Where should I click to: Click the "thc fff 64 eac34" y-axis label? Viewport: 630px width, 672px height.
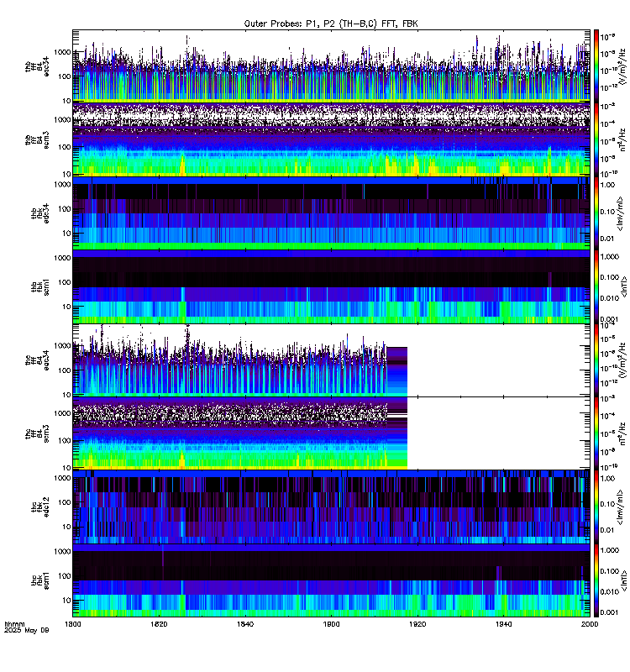[37, 360]
